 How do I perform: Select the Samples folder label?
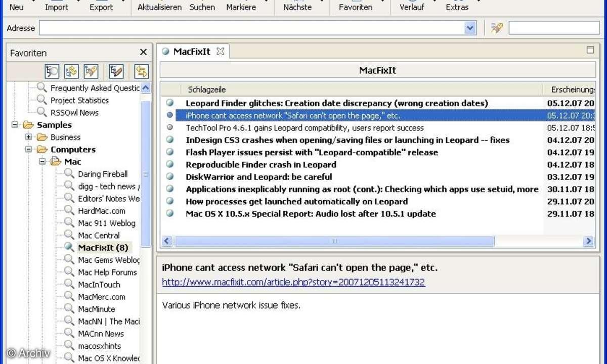click(54, 125)
